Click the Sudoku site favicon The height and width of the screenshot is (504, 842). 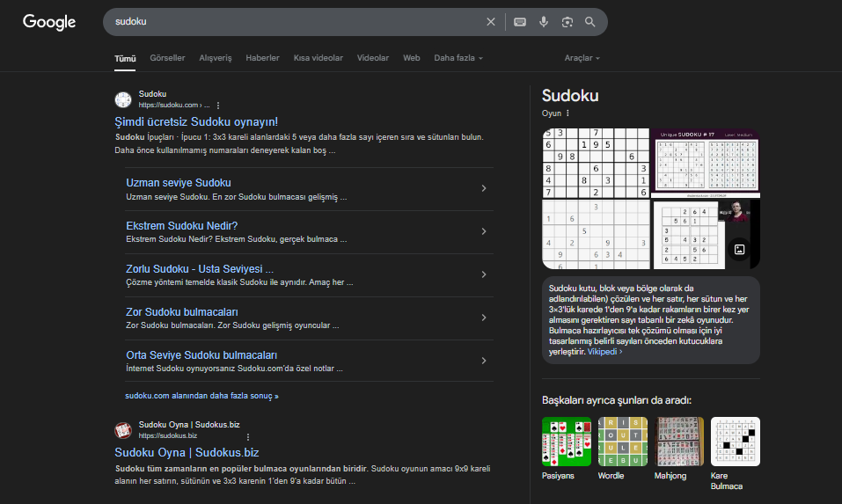tap(123, 100)
